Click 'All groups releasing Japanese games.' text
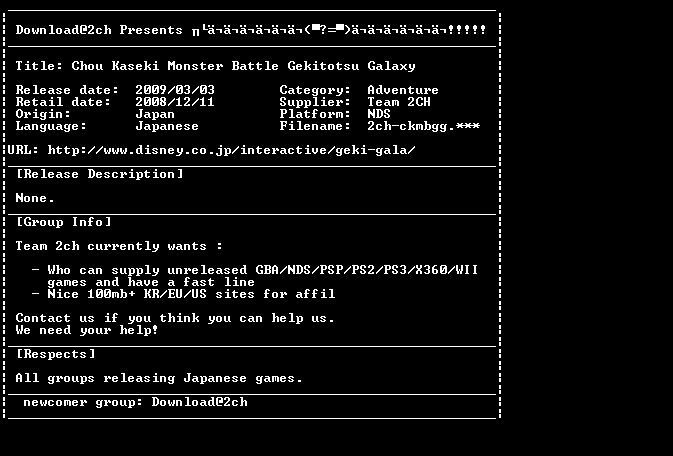 coord(159,378)
